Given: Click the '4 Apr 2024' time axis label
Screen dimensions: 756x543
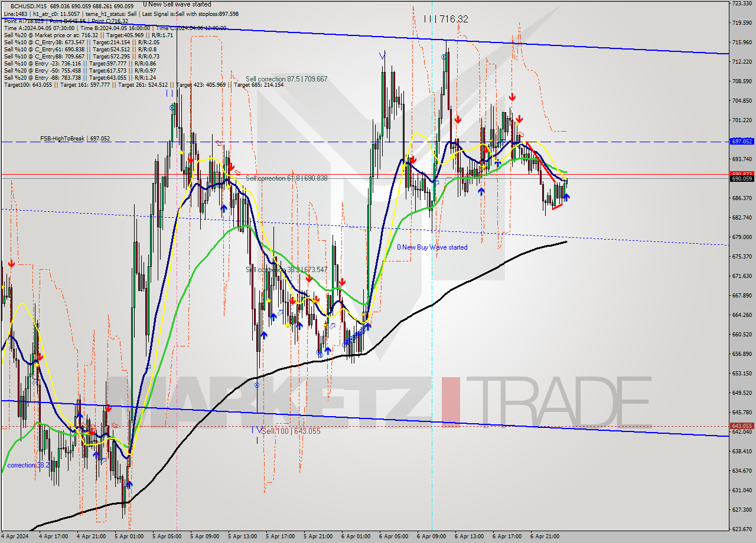Looking at the screenshot, I should pos(15,537).
